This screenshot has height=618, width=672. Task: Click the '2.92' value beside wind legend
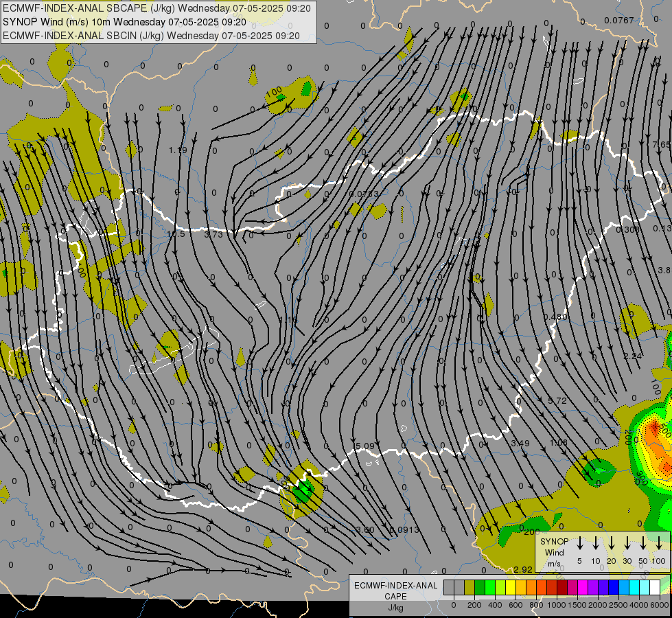pos(523,569)
